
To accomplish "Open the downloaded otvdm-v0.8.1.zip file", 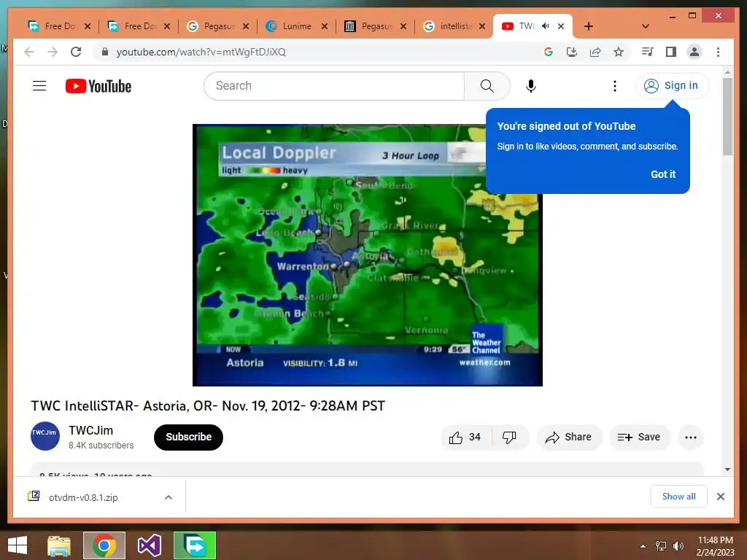I will 83,497.
